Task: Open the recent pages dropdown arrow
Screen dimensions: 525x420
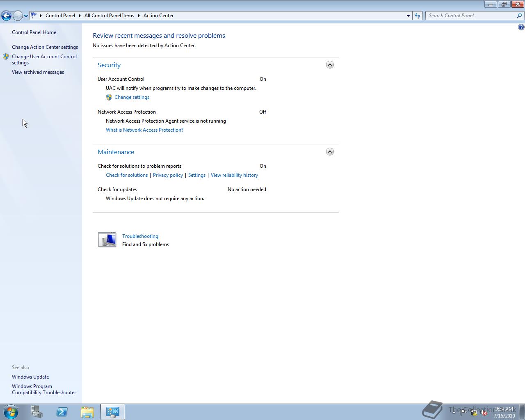Action: pos(26,16)
